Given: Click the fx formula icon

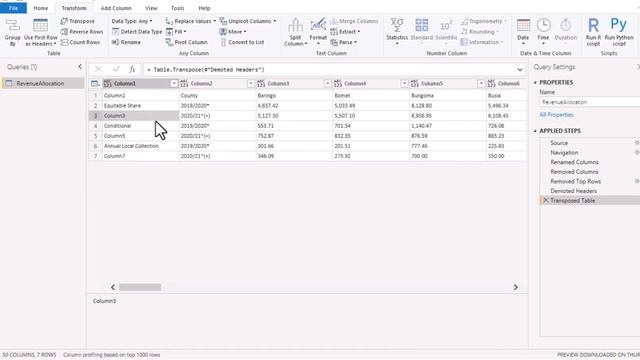Looking at the screenshot, I should (132, 69).
